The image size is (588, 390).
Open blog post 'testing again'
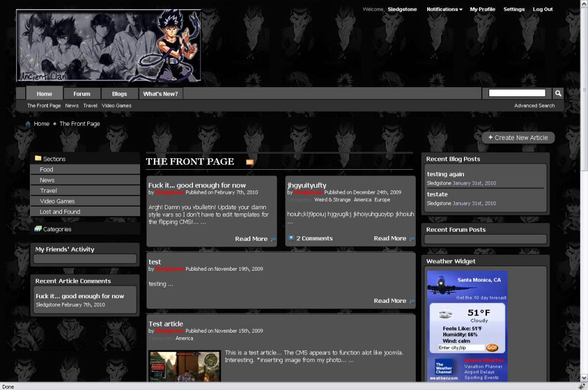point(446,174)
